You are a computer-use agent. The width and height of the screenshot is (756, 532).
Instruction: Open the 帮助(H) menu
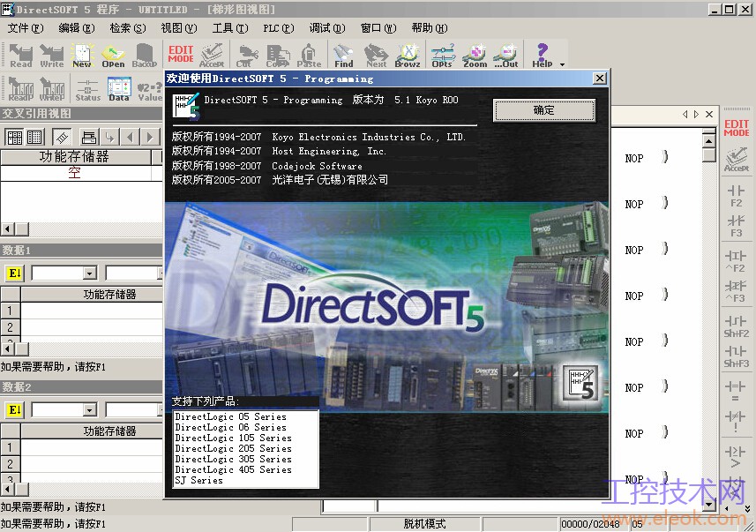point(429,28)
